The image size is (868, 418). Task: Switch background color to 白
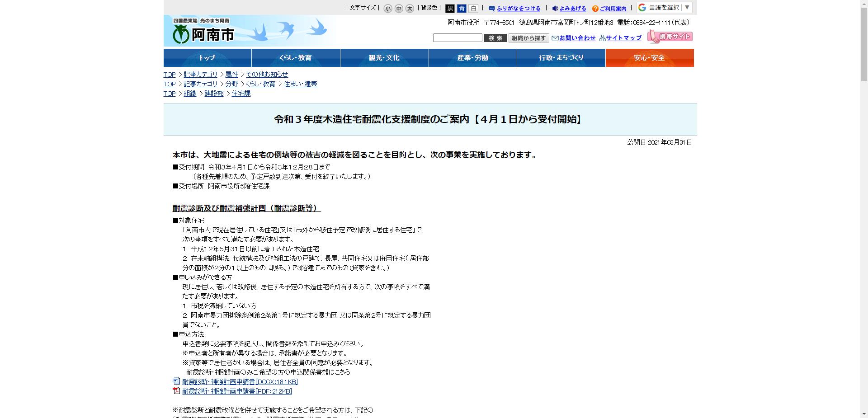click(x=472, y=8)
